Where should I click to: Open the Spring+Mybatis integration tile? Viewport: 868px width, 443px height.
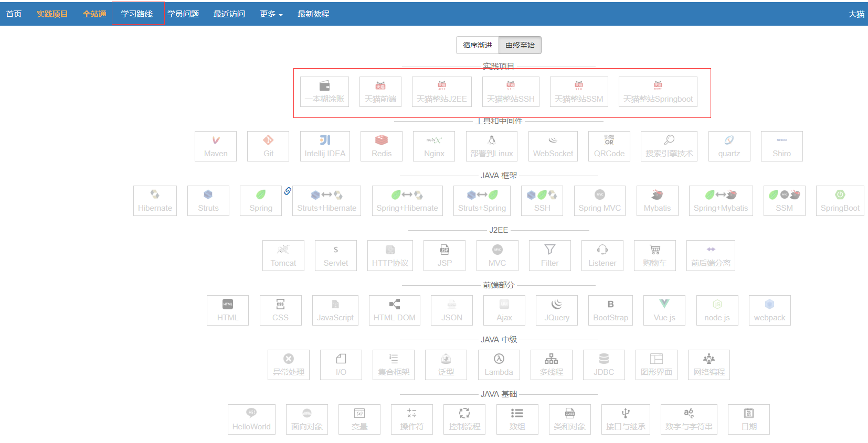pos(721,201)
